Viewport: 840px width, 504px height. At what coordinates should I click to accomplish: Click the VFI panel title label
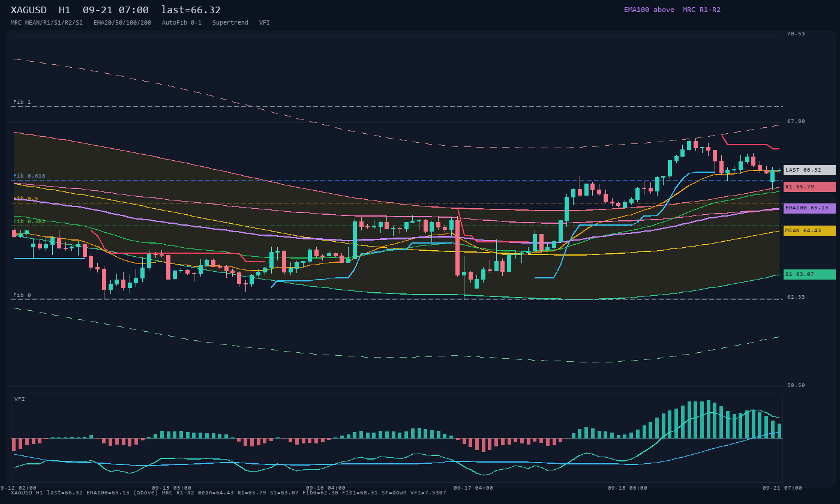20,399
